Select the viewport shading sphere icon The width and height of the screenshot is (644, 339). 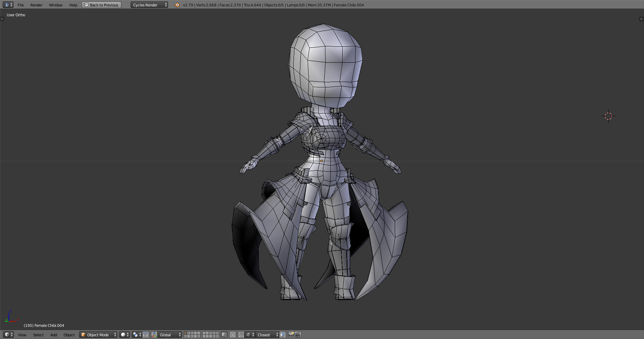[122, 335]
